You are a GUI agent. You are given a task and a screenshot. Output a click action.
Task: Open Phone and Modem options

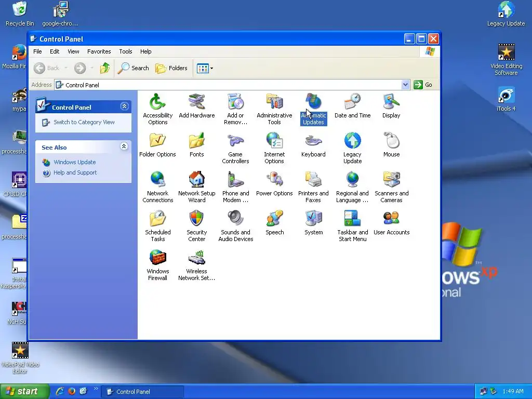click(x=235, y=187)
